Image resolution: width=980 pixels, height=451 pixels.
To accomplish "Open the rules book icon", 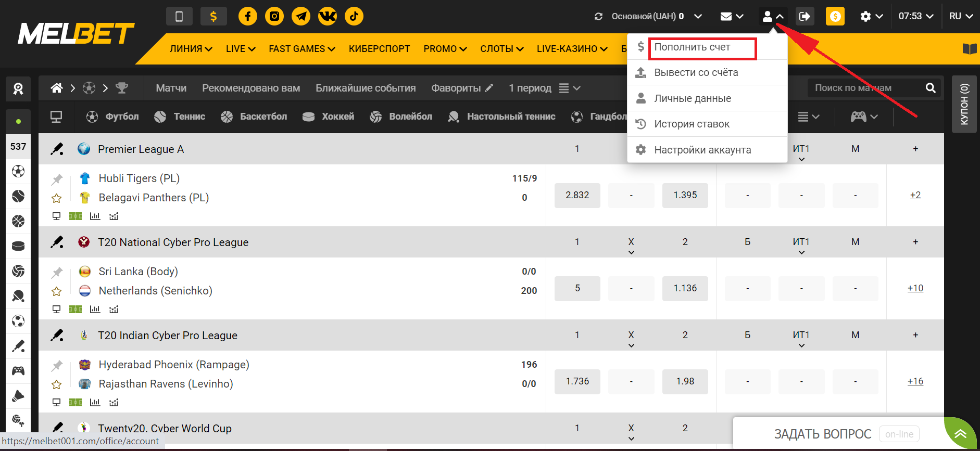I will click(x=970, y=49).
